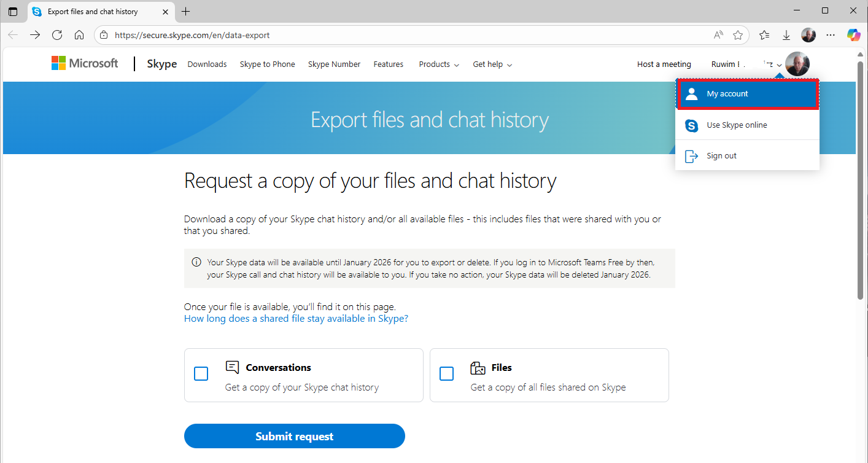The height and width of the screenshot is (463, 868).
Task: Click the info icon in the notice box
Action: pyautogui.click(x=196, y=262)
